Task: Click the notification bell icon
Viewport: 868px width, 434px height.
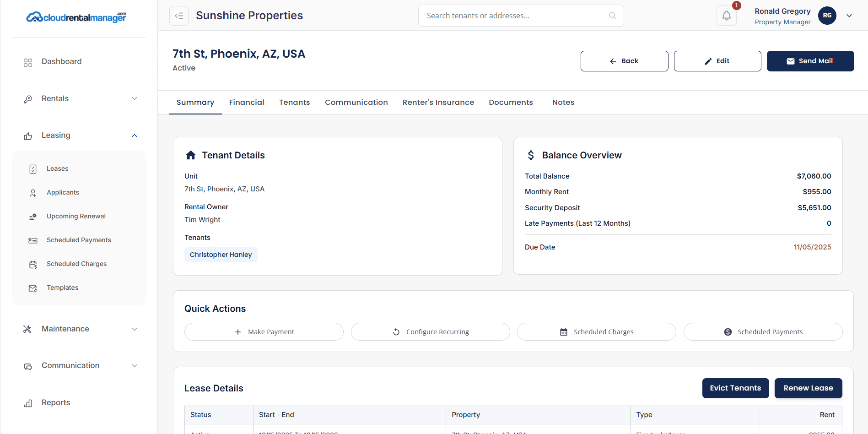Action: (x=726, y=16)
